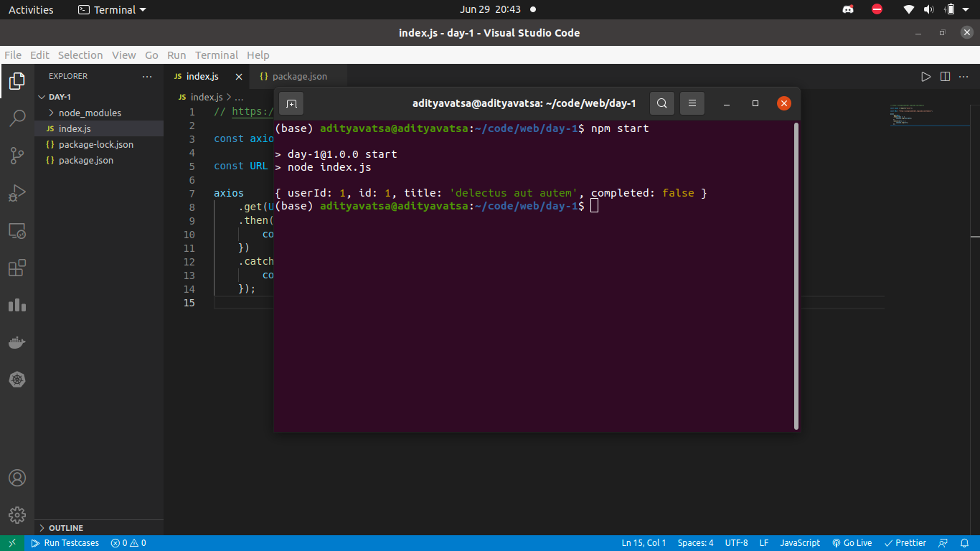Open terminal hamburger menu

coord(692,103)
